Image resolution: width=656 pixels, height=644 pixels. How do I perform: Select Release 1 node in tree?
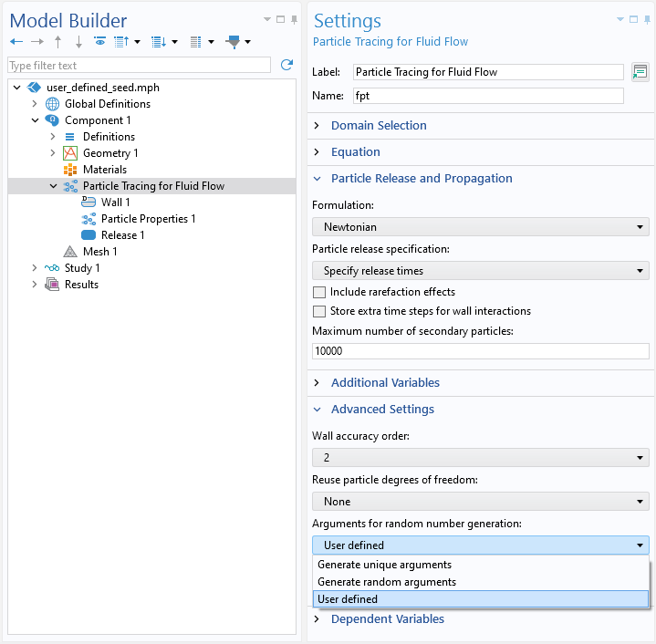pos(122,235)
